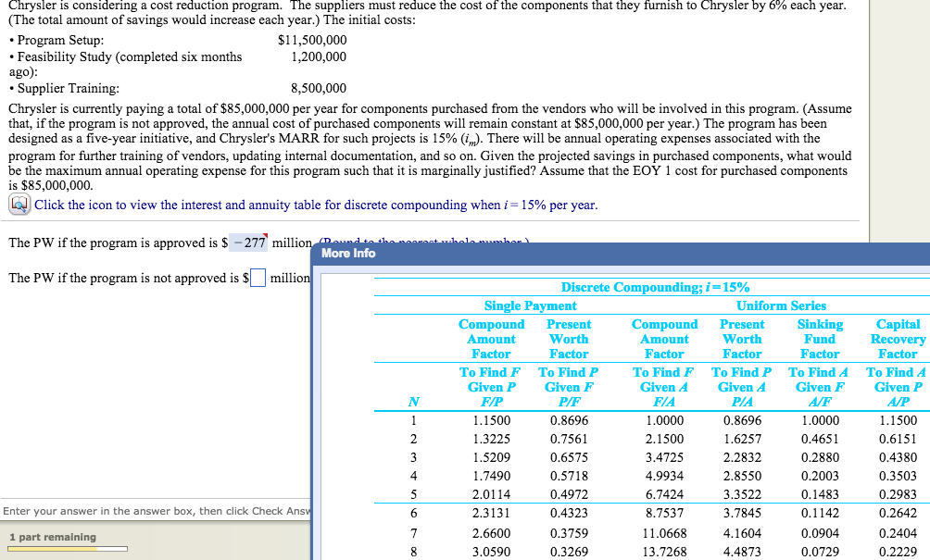
Task: Select the N column header
Action: click(x=413, y=402)
